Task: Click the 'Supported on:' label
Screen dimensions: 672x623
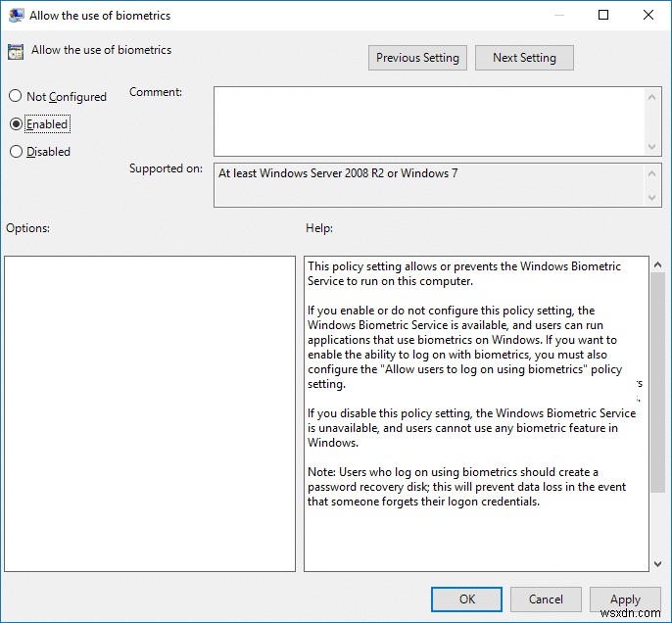Action: (x=166, y=168)
